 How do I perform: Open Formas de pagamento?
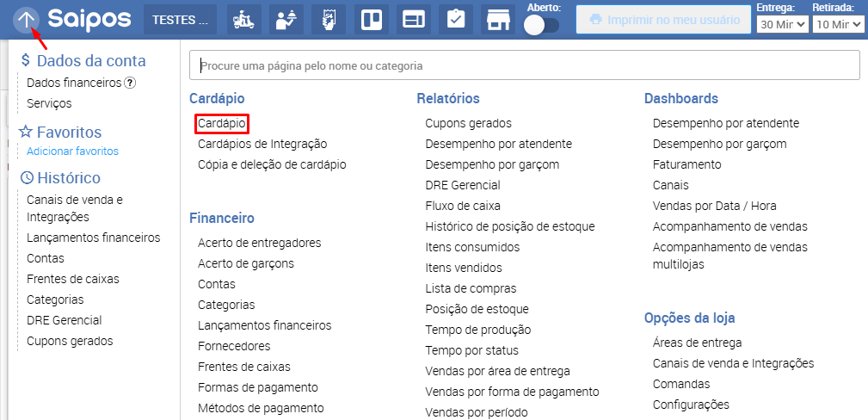[258, 387]
